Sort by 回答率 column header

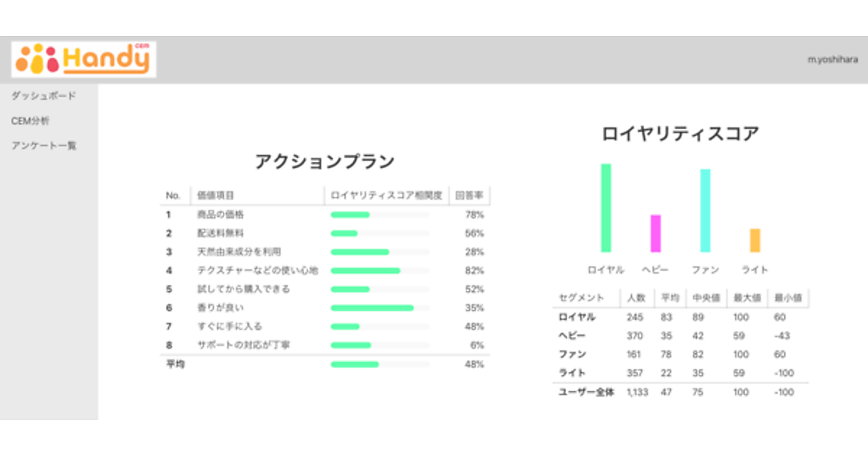[469, 195]
